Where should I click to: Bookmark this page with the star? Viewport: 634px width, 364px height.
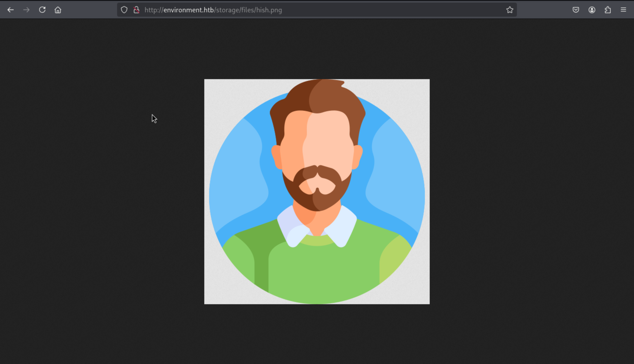[510, 10]
